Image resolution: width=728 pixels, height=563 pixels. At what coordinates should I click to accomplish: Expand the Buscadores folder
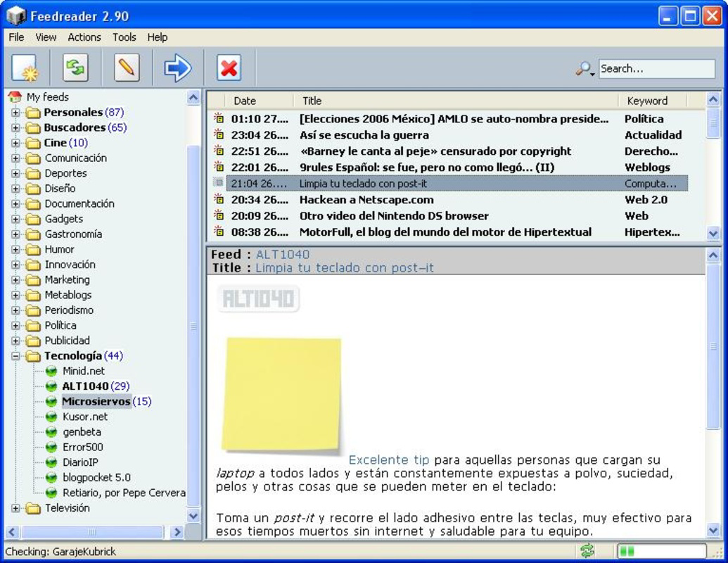pyautogui.click(x=15, y=128)
